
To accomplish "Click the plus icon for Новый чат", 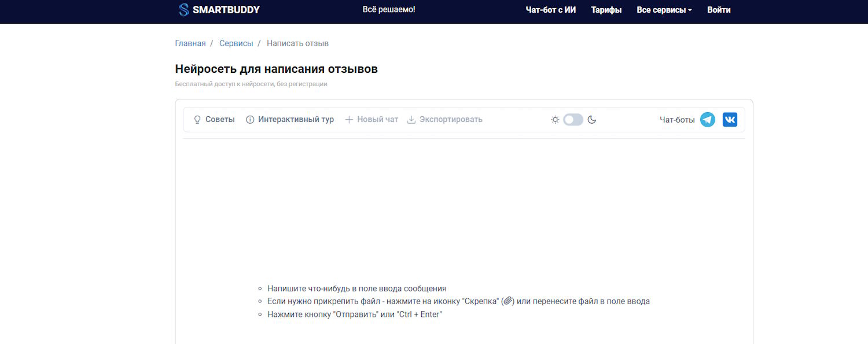I will (x=349, y=120).
